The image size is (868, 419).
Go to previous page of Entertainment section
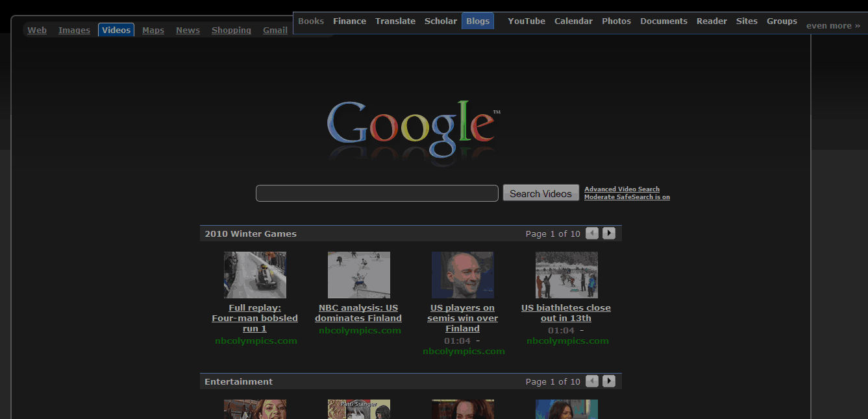[592, 381]
